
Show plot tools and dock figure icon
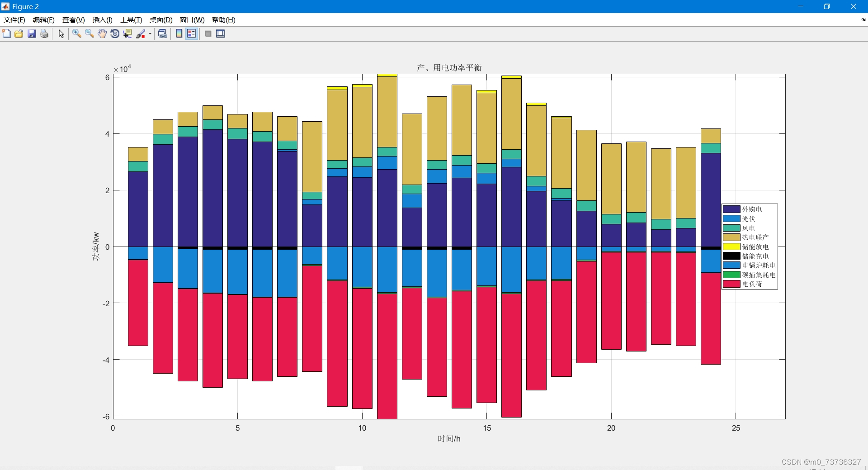221,34
